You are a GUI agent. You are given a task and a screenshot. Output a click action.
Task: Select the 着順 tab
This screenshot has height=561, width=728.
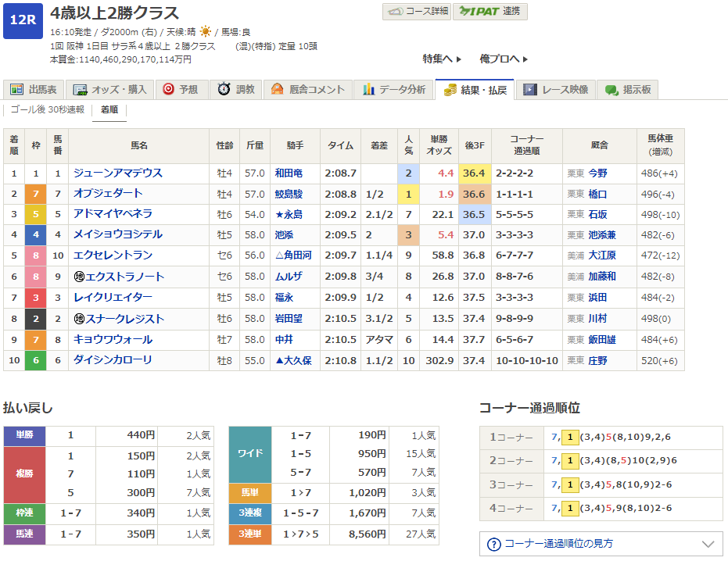[109, 109]
